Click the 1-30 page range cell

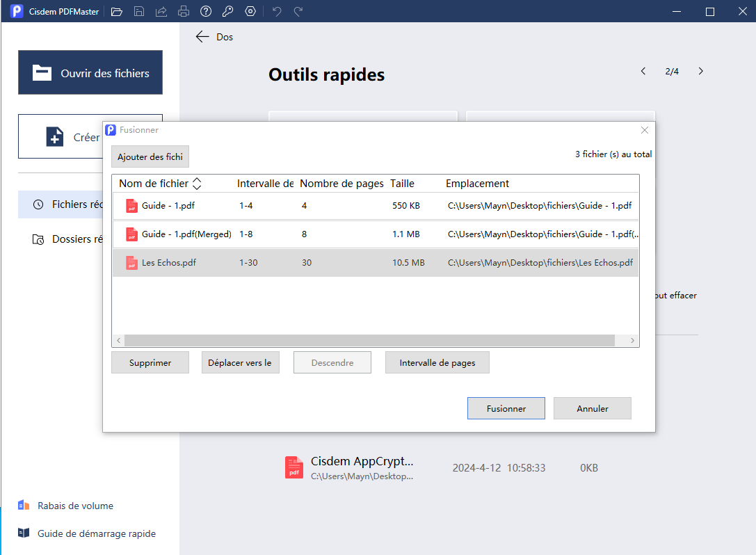248,262
